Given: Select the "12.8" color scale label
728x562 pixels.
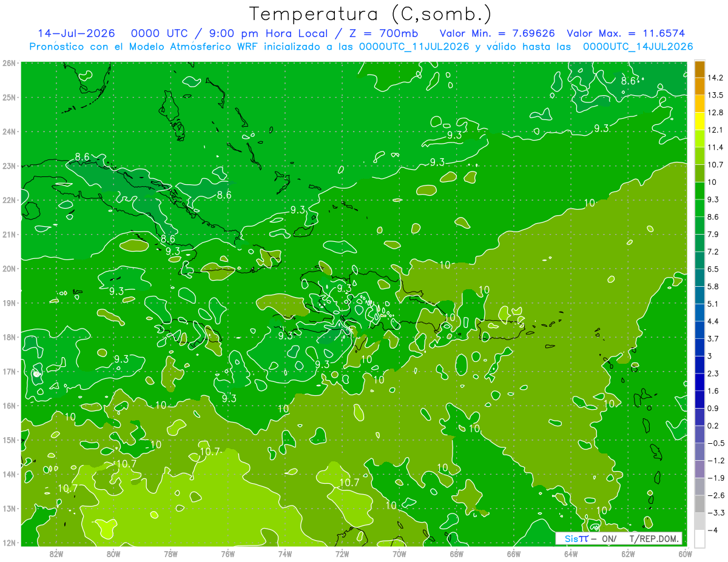Looking at the screenshot, I should tap(715, 112).
